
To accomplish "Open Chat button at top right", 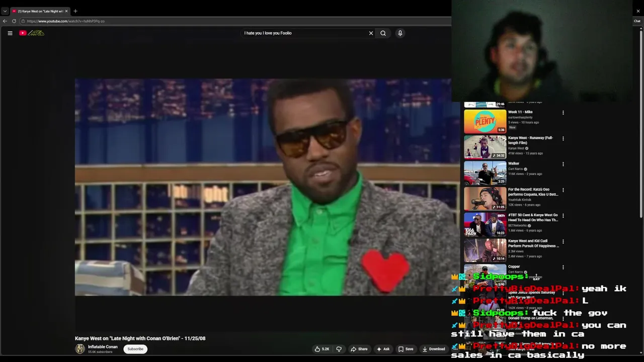I will click(x=637, y=21).
